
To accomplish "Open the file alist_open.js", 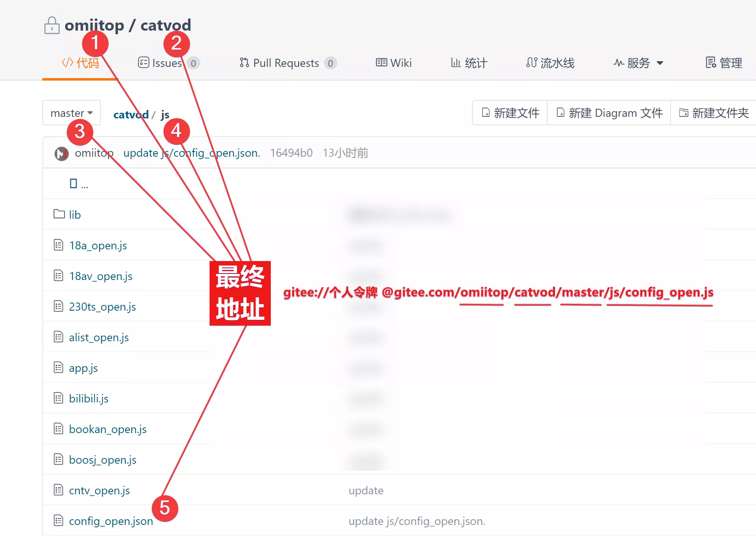I will point(99,337).
